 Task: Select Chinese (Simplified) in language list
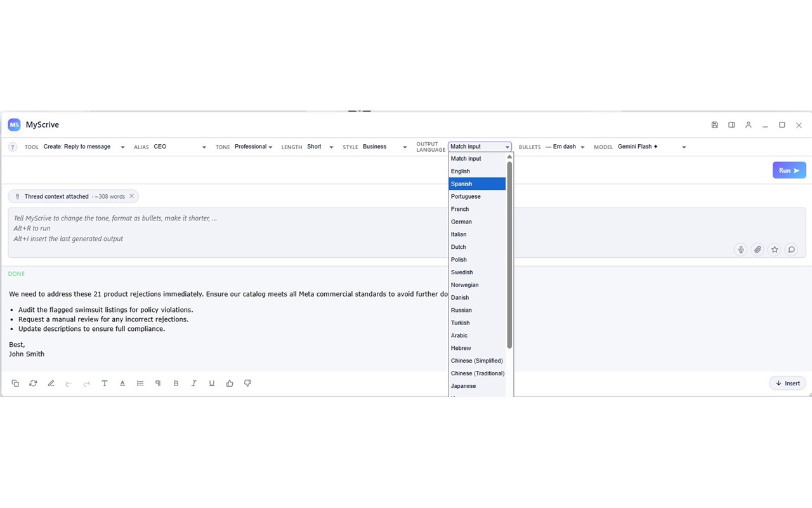(x=477, y=361)
